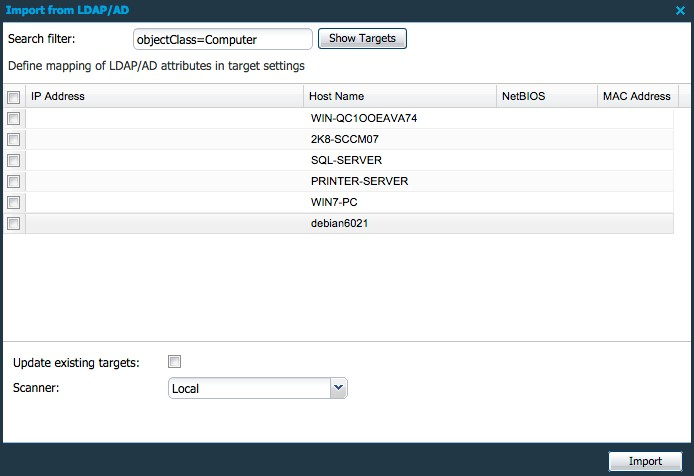Sort by the Host Name column header

point(400,97)
